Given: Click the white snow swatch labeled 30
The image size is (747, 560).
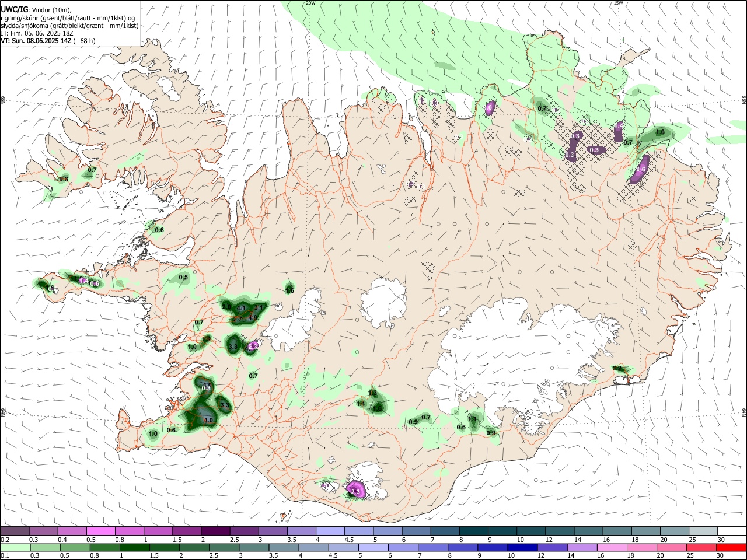Looking at the screenshot, I should click(731, 531).
